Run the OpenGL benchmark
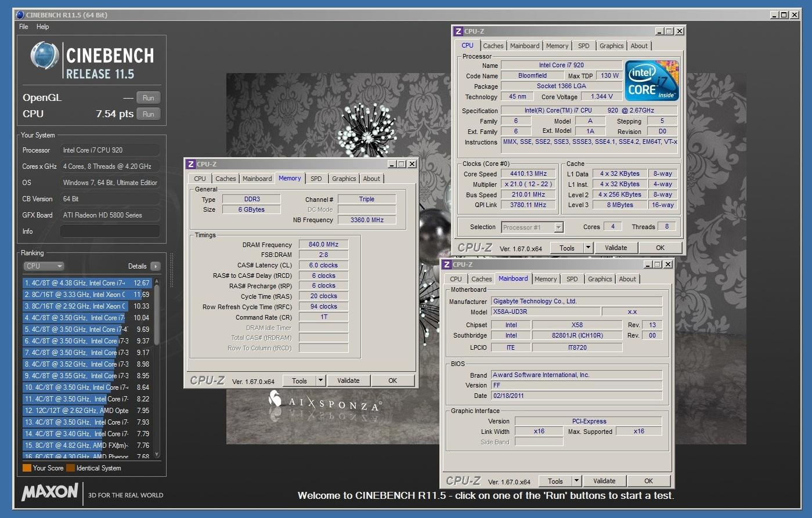The width and height of the screenshot is (812, 518). 149,98
